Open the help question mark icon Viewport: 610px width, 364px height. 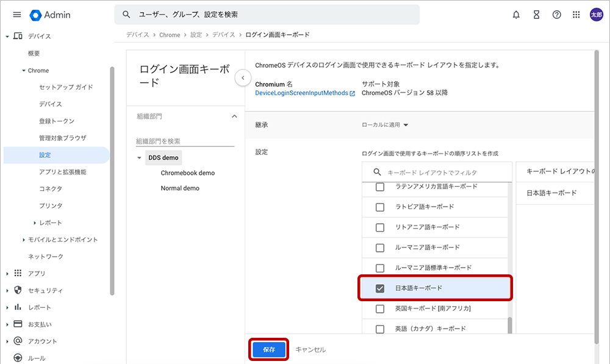(556, 15)
